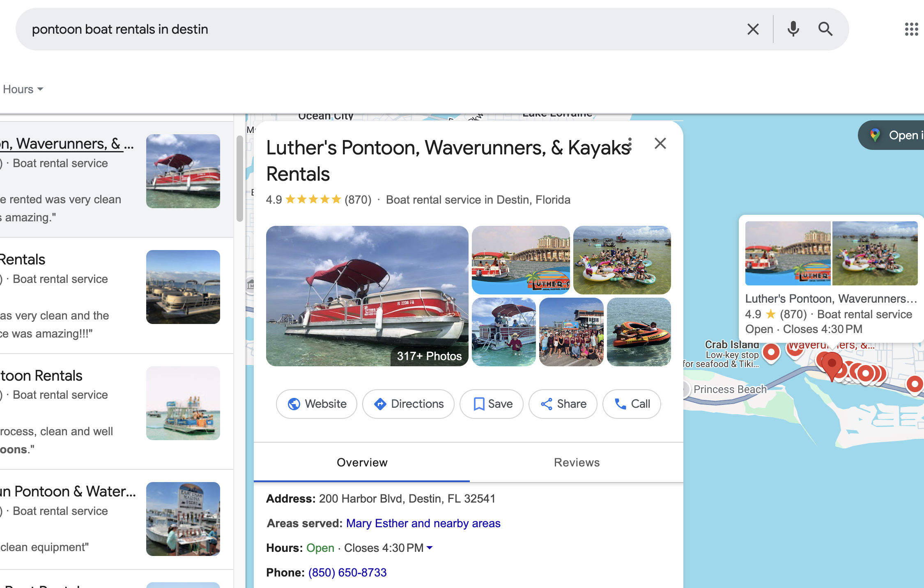View the bridge and pontoon photo thumbnail

click(521, 260)
